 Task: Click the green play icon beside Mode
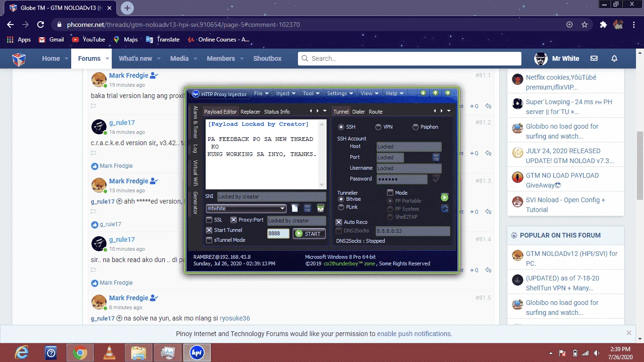(445, 197)
